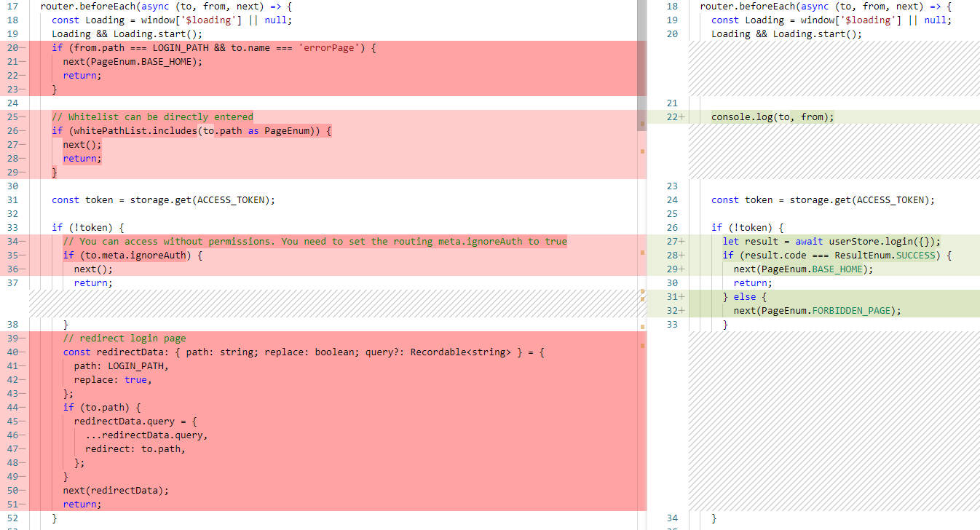980x530 pixels.
Task: Click 'redirect: to.path,' line
Action: 135,448
